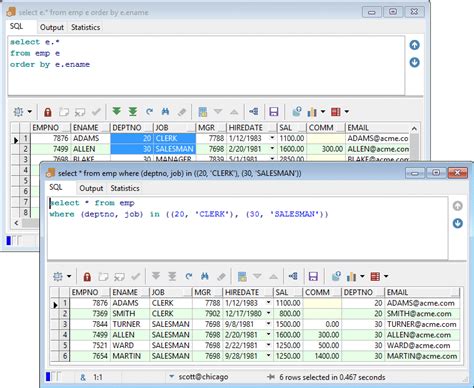The height and width of the screenshot is (388, 474).
Task: Click EMPNO column header in front window
Action: pos(90,292)
